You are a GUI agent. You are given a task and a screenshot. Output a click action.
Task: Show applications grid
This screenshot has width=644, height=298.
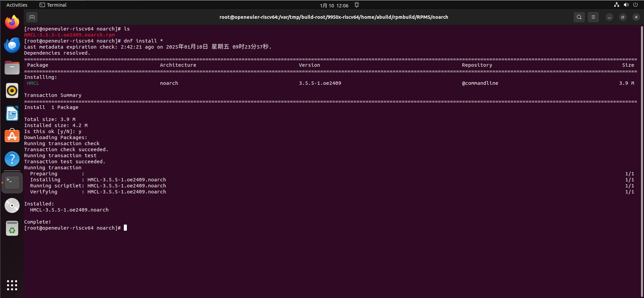pos(12,285)
